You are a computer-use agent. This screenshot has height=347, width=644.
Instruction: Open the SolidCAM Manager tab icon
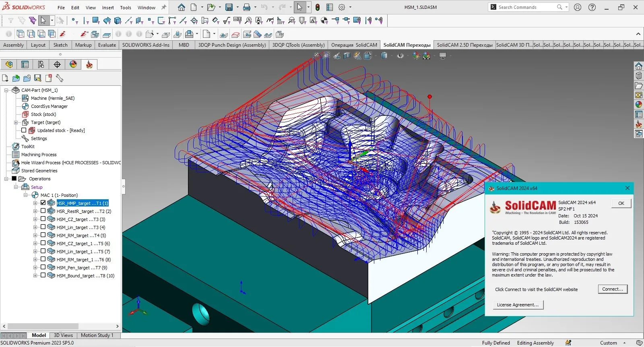[89, 64]
